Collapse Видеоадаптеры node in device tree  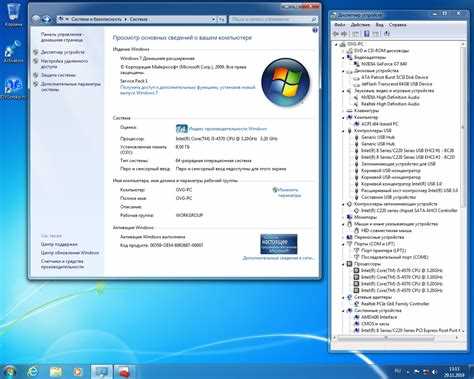click(343, 57)
